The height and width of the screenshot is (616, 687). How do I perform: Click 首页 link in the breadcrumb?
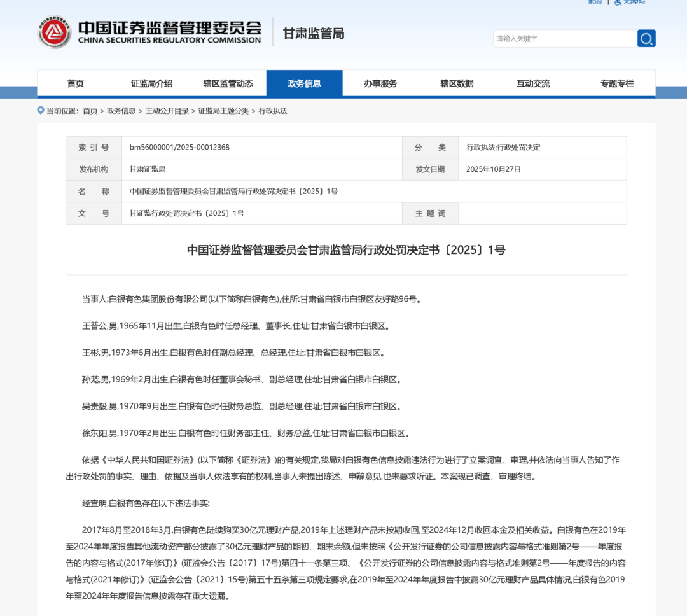(90, 111)
